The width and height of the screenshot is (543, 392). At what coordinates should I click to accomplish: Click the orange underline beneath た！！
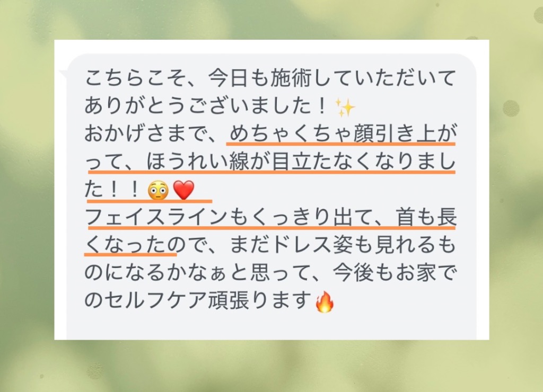[x=149, y=201]
